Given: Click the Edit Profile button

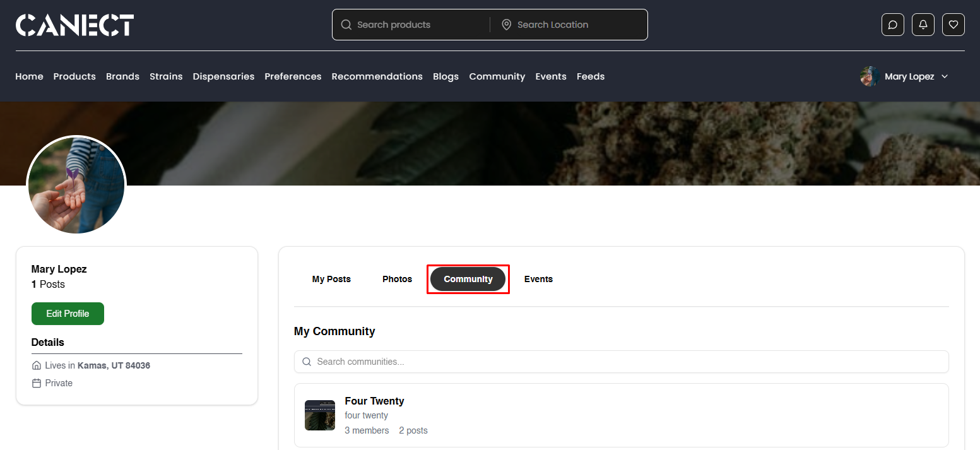Looking at the screenshot, I should click(68, 314).
